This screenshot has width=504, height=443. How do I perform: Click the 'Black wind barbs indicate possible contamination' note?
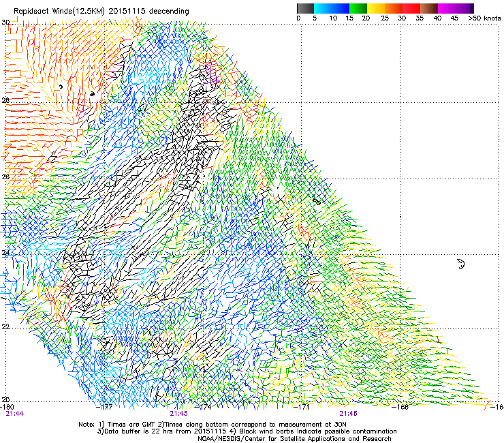pyautogui.click(x=318, y=431)
